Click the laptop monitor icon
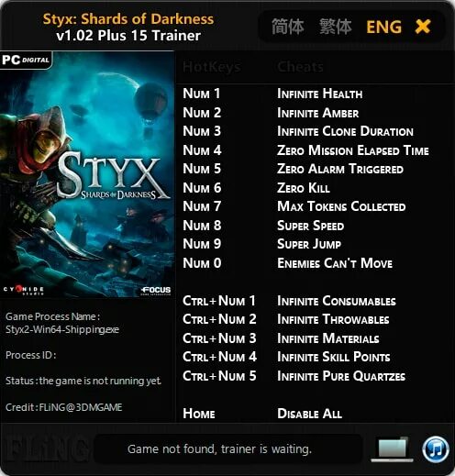Screen dimensions: 455x476 (x=393, y=449)
